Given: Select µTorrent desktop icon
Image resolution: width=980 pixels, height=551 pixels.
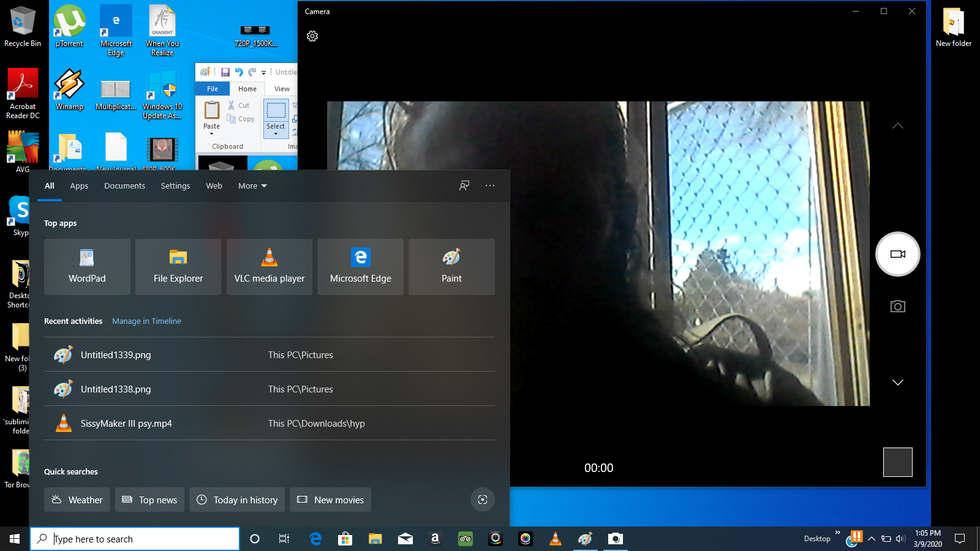Looking at the screenshot, I should pyautogui.click(x=69, y=26).
